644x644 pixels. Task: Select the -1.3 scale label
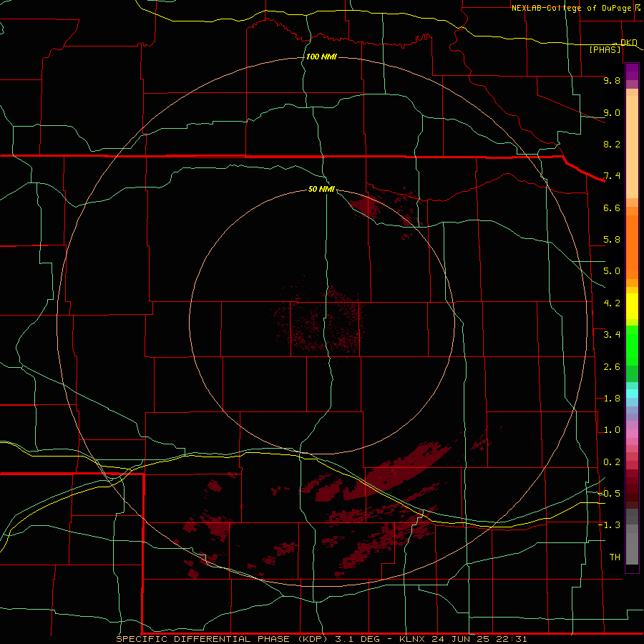coord(609,525)
